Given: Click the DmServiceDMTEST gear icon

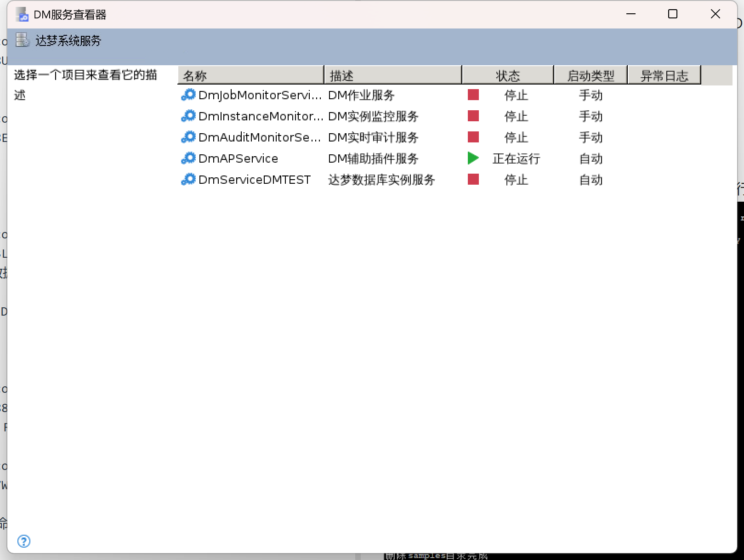Looking at the screenshot, I should coord(188,179).
